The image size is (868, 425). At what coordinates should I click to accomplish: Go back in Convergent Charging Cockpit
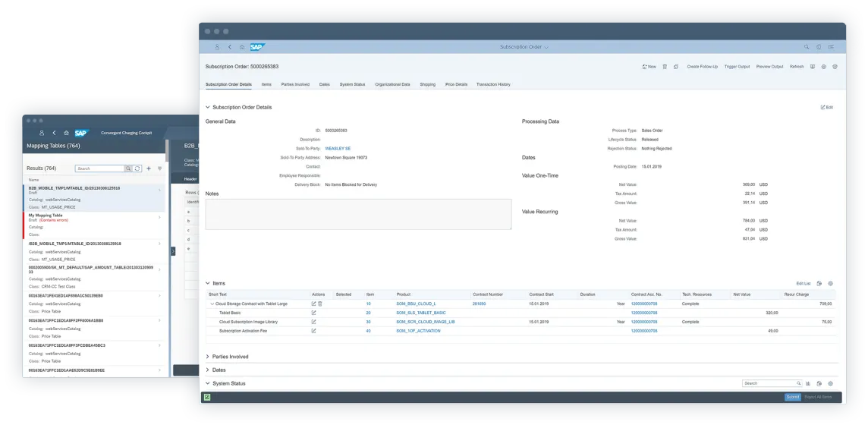(x=54, y=133)
